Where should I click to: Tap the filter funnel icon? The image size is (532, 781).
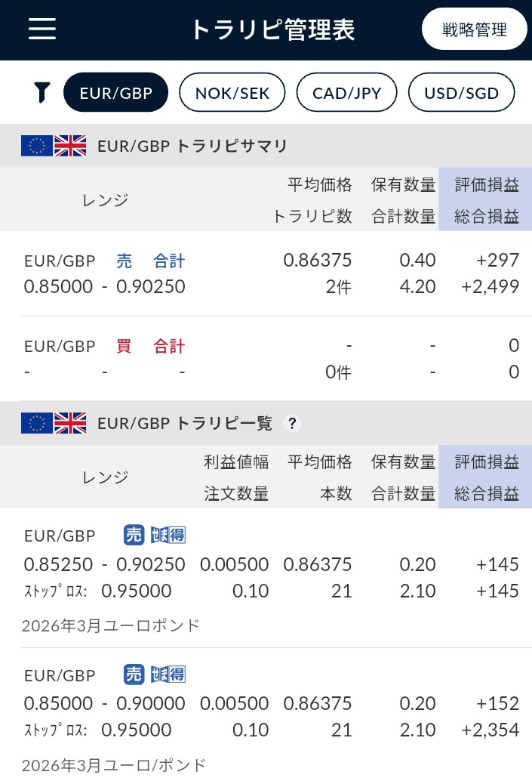tap(42, 93)
